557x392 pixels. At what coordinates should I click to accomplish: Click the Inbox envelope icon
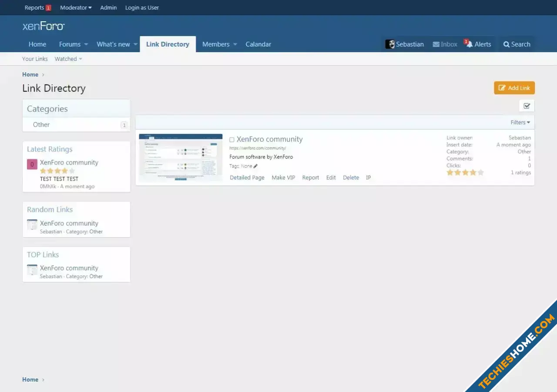click(436, 44)
